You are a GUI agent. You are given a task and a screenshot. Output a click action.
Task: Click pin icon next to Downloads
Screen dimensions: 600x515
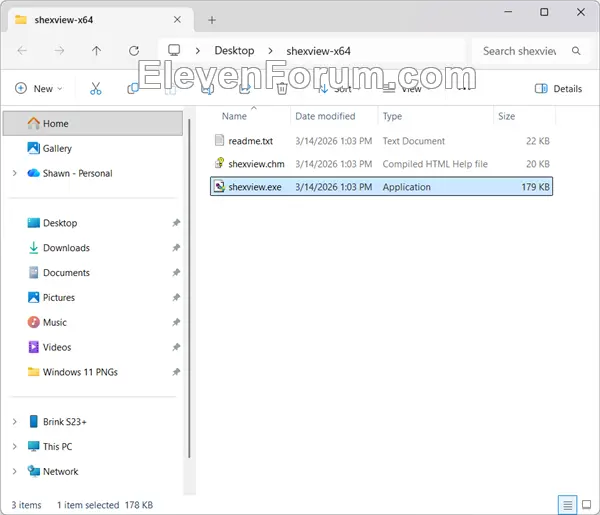[176, 248]
